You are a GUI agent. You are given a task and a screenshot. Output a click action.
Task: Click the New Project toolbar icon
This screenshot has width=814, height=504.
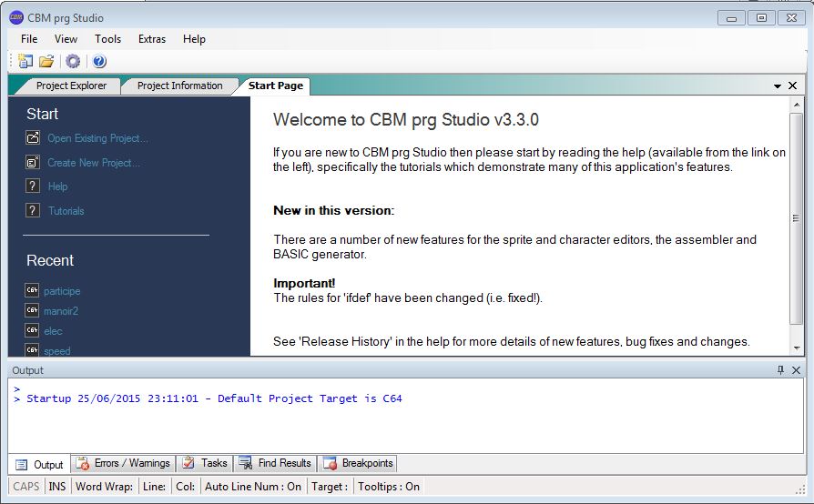point(25,61)
